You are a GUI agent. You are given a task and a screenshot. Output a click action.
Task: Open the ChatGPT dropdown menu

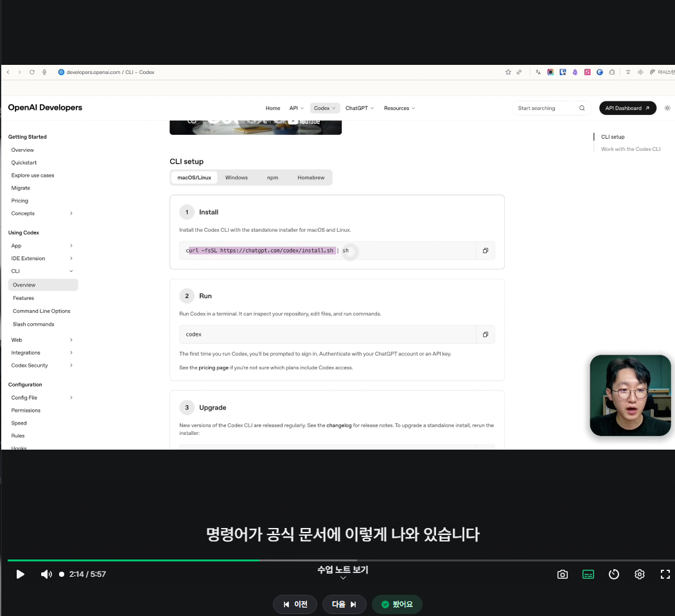click(x=360, y=108)
